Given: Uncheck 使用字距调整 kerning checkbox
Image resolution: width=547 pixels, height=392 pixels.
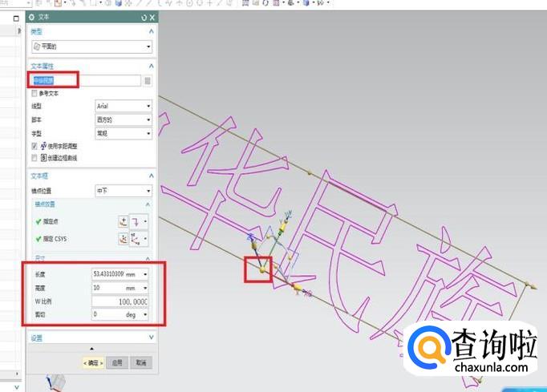Looking at the screenshot, I should [34, 146].
